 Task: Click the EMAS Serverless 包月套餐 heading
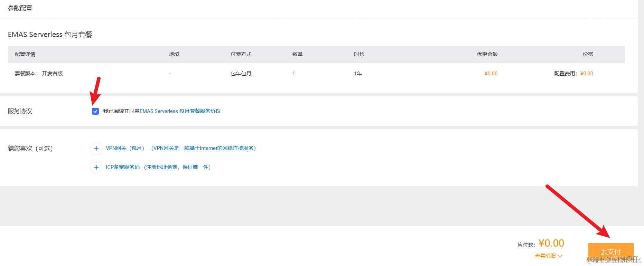(50, 35)
